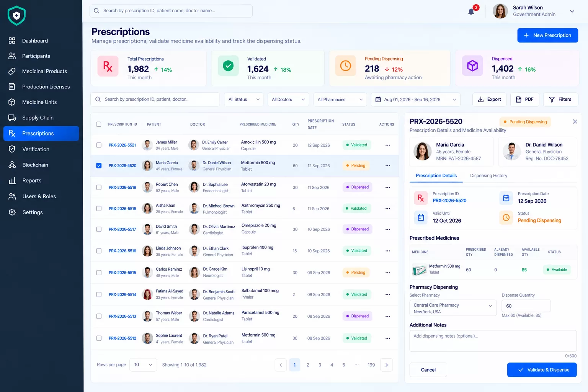Focus the top global search field
The image size is (588, 392).
[171, 11]
